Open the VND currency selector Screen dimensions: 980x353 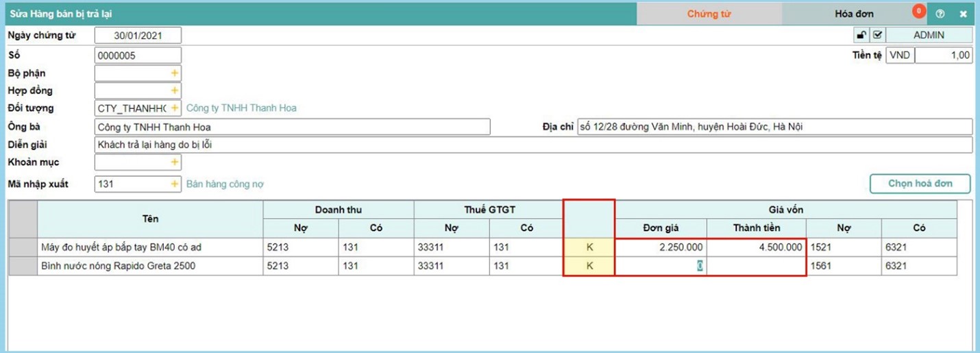[x=900, y=56]
